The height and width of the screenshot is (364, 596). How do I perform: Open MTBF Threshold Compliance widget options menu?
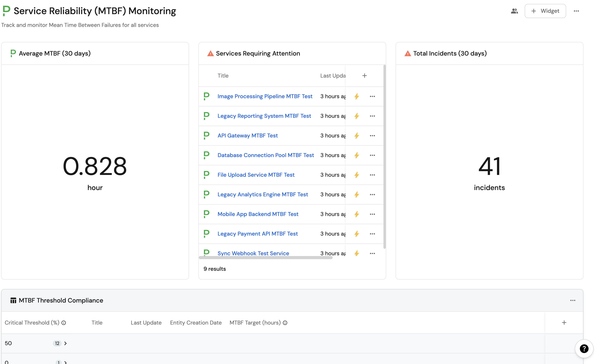573,300
